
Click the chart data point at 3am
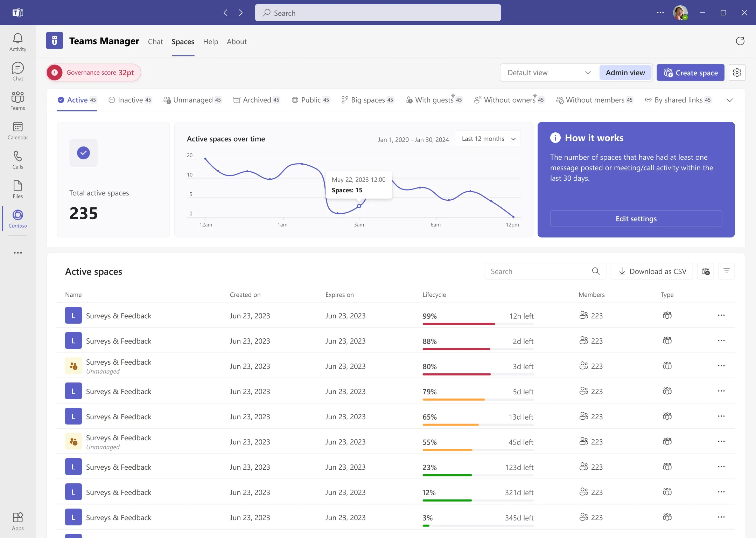[359, 206]
